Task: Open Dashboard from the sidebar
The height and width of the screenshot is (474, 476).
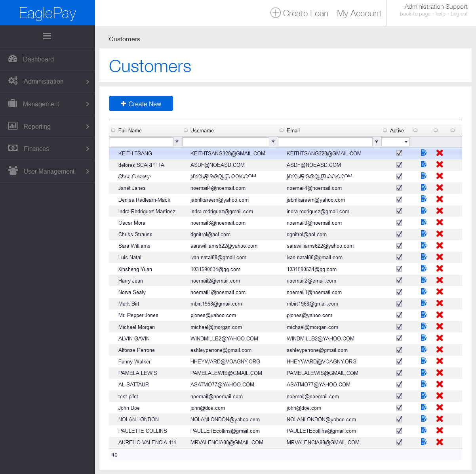Action: [38, 59]
